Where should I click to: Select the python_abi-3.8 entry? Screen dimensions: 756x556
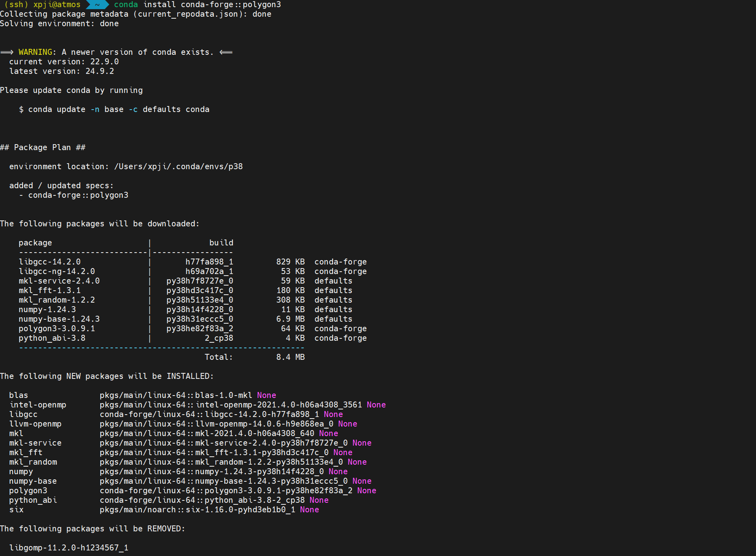[52, 338]
